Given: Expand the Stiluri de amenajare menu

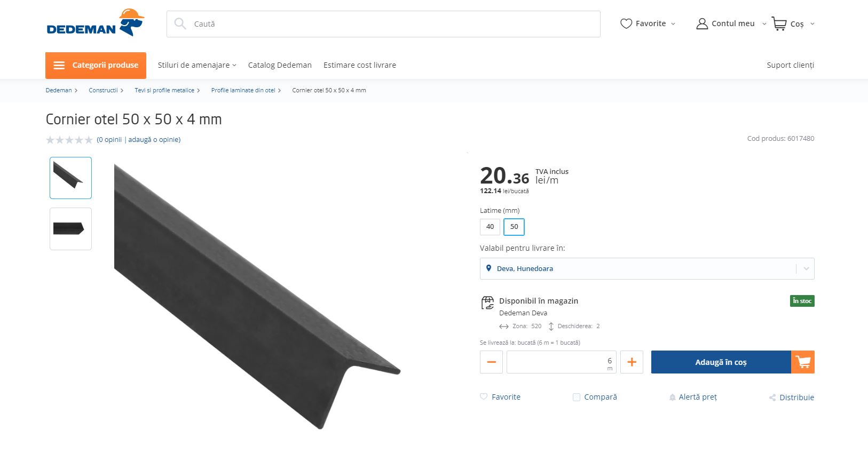Looking at the screenshot, I should click(197, 65).
